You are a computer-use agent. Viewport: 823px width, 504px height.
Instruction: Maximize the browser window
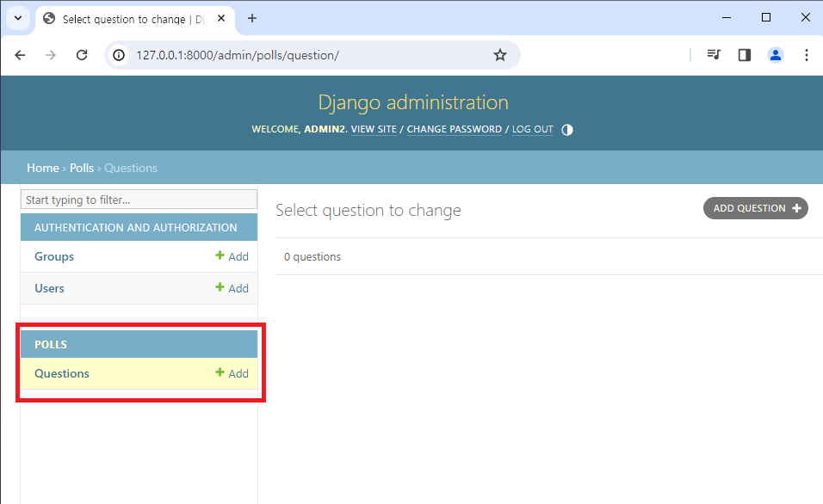tap(766, 17)
